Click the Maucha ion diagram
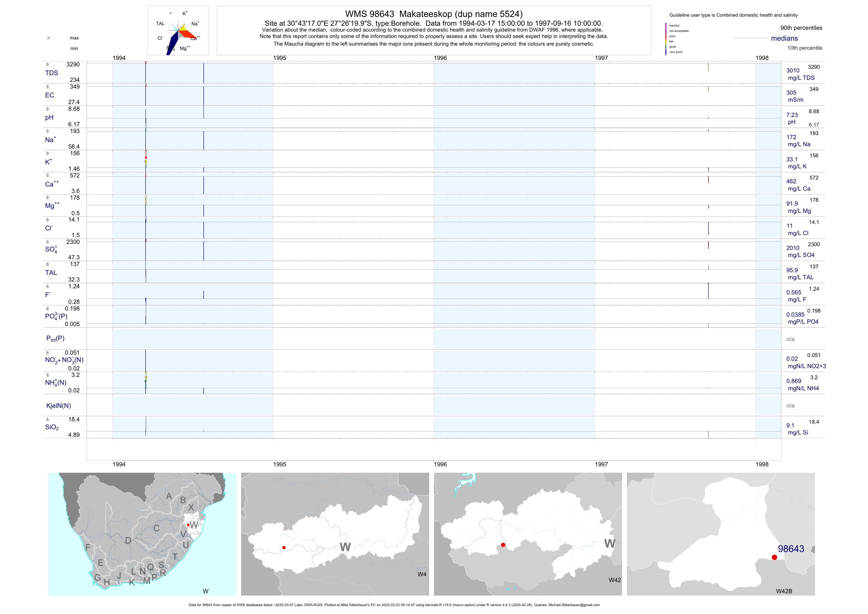This screenshot has height=614, width=868. (x=178, y=31)
